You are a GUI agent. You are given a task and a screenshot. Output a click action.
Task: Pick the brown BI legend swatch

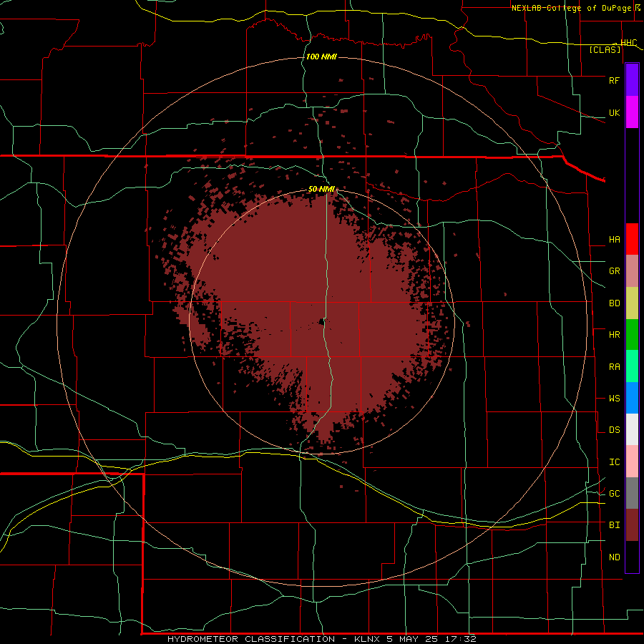point(632,525)
